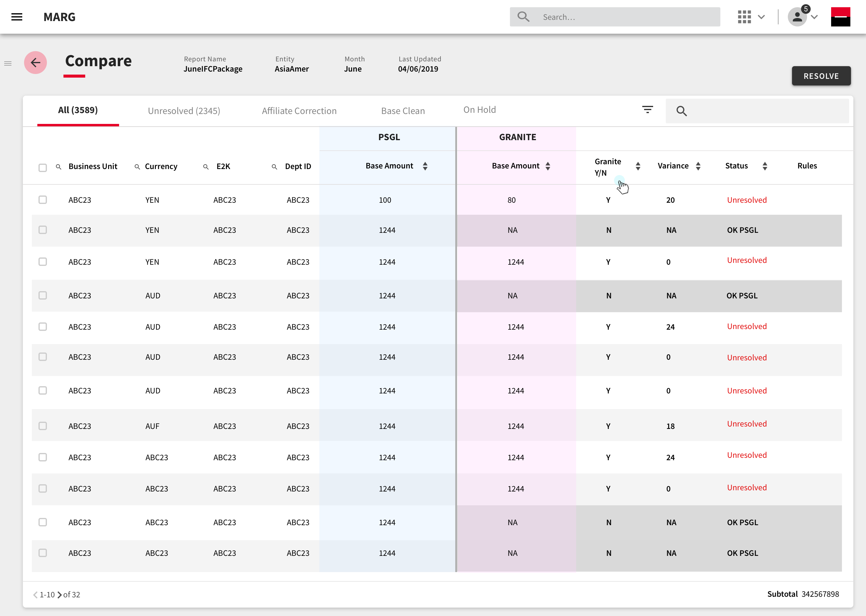Sort by GRANITE Base Amount
The image size is (866, 616).
click(x=548, y=166)
